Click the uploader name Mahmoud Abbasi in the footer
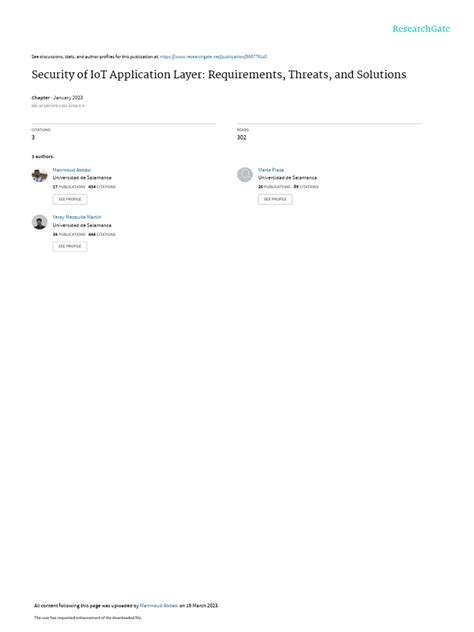Screen dimensions: 474x632 click(159, 605)
